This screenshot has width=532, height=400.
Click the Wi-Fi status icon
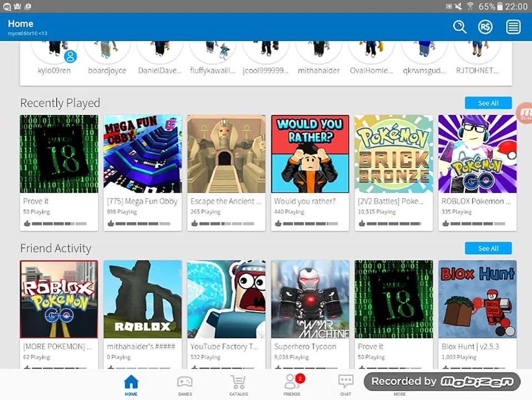pyautogui.click(x=470, y=6)
